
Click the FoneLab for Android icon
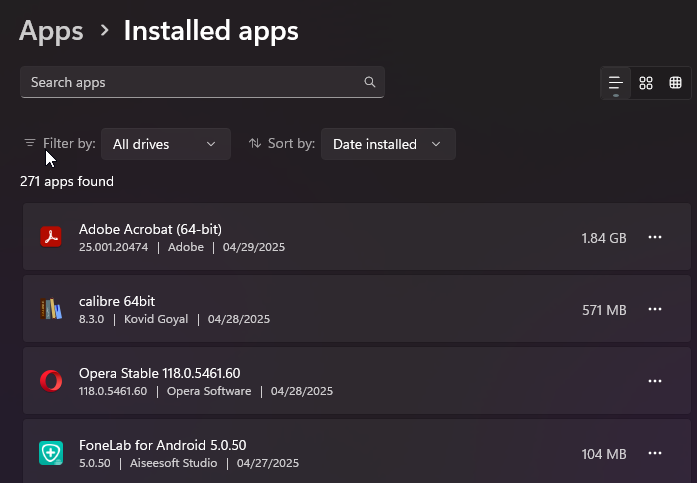(51, 453)
